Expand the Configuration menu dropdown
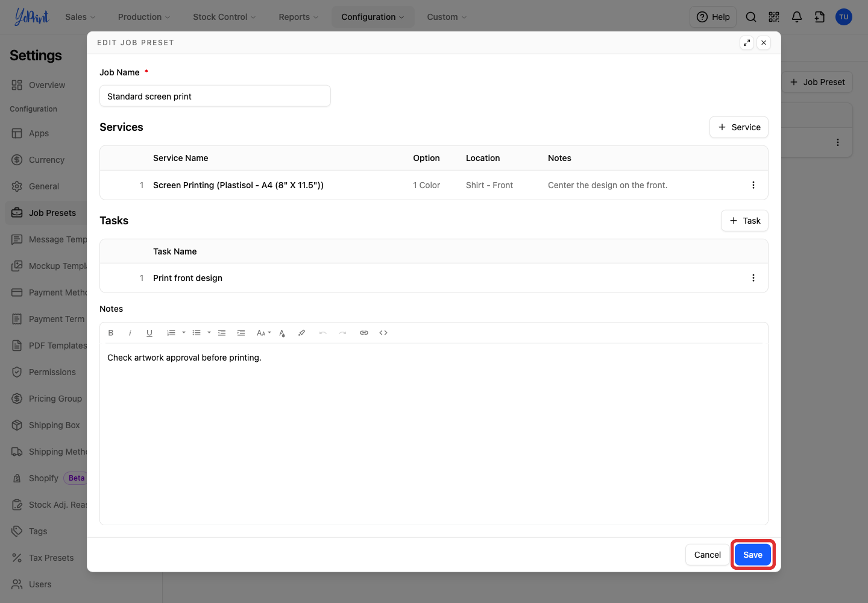The image size is (868, 603). pos(373,17)
